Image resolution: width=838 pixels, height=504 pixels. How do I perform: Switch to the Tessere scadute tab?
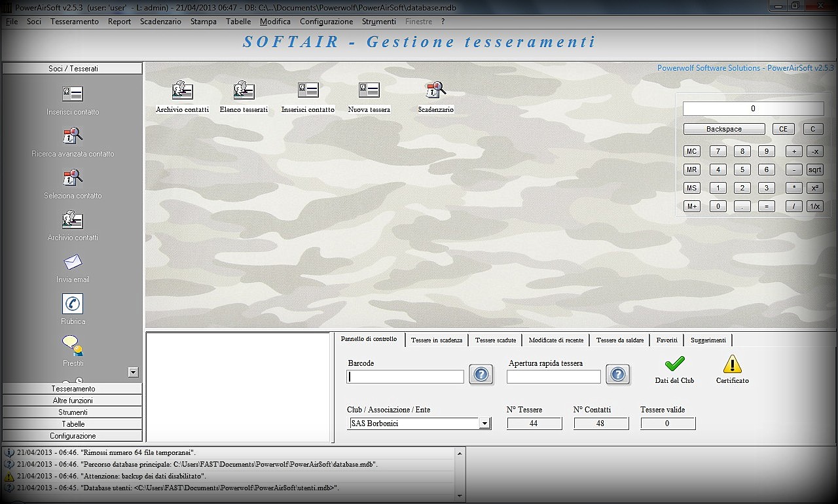(496, 340)
